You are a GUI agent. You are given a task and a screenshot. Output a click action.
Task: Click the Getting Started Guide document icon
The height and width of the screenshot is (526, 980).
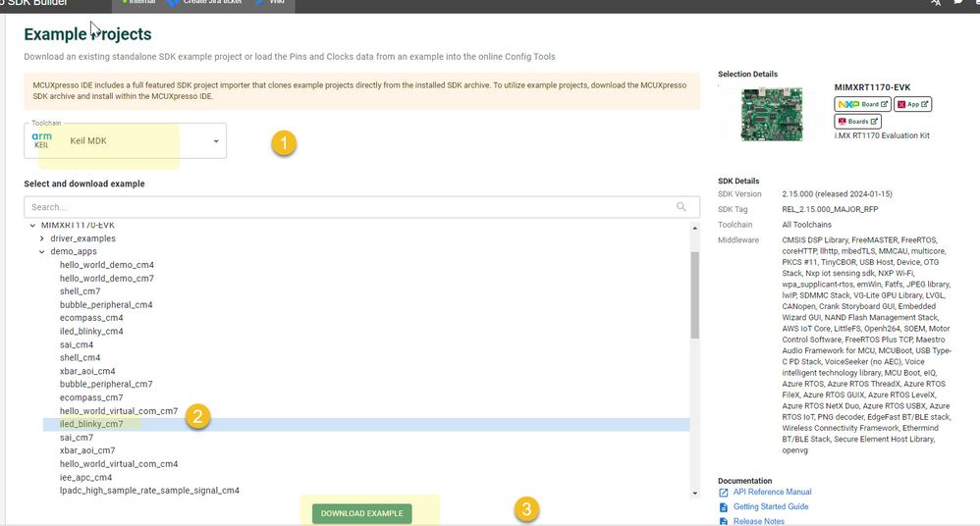pyautogui.click(x=723, y=507)
